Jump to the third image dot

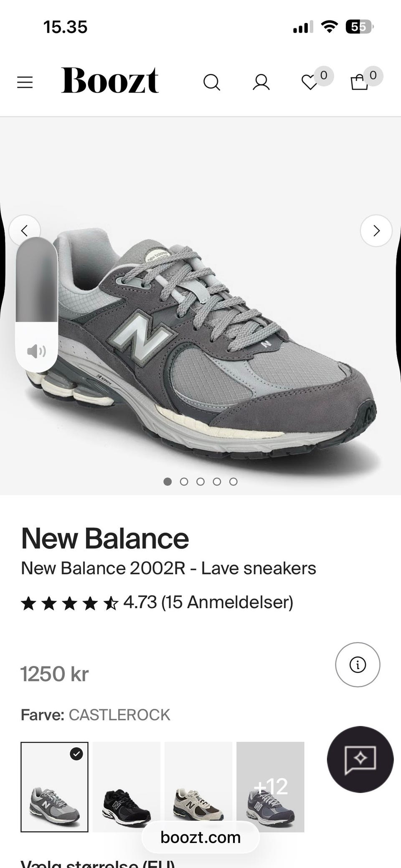point(200,482)
